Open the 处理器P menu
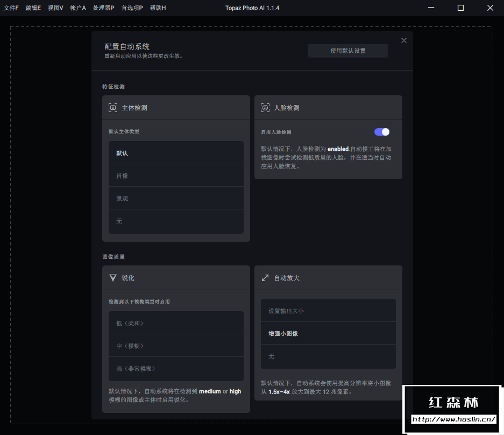Screen dimensions: 504x435 click(103, 8)
